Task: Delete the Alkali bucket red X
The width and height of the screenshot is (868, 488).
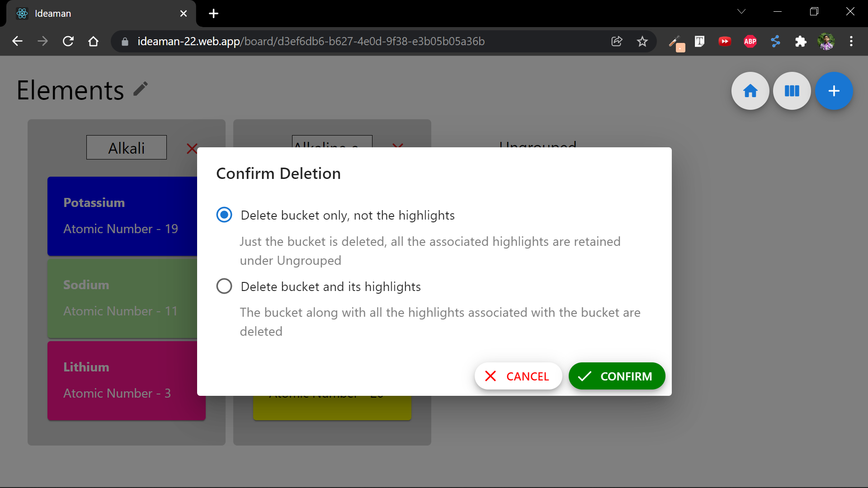Action: 192,148
